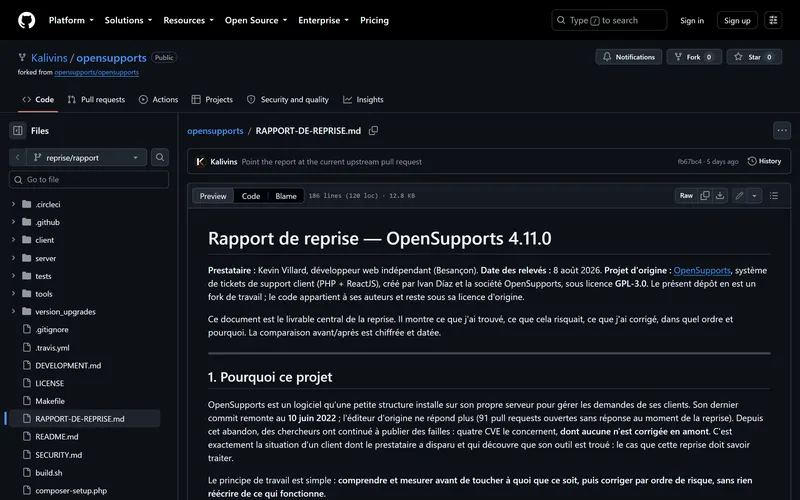Open commit message about upstream pull request

tap(332, 162)
